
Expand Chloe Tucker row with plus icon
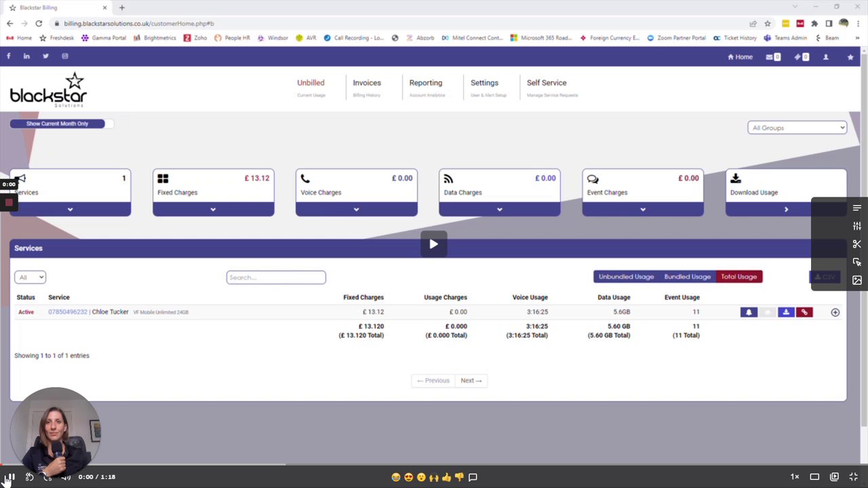[x=835, y=312]
